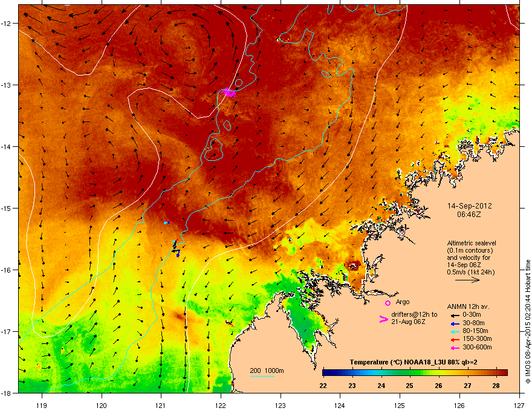Image resolution: width=532 pixels, height=411 pixels.
Task: Click the 'ANMN 12h av.' legend heading
Action: (x=468, y=306)
